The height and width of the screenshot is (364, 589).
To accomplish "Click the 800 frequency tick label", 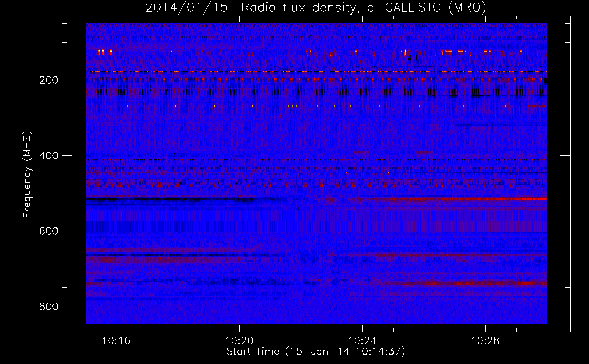I will [x=48, y=306].
